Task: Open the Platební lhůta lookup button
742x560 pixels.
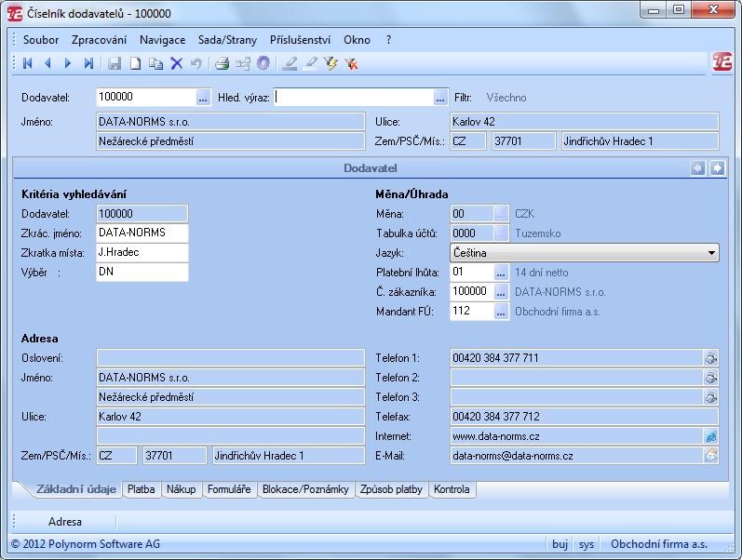Action: [x=501, y=273]
